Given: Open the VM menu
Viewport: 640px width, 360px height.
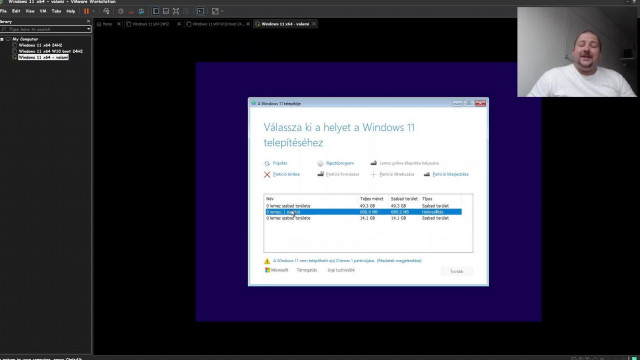Looking at the screenshot, I should pyautogui.click(x=43, y=11).
